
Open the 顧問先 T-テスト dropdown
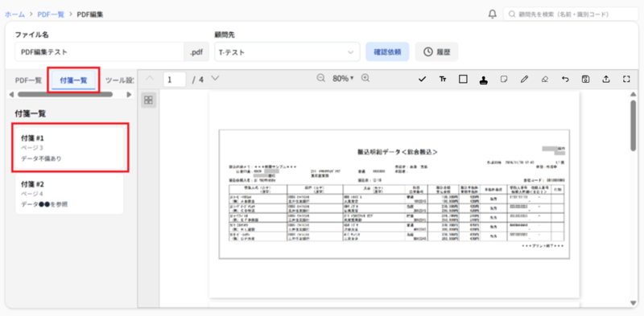pyautogui.click(x=287, y=52)
